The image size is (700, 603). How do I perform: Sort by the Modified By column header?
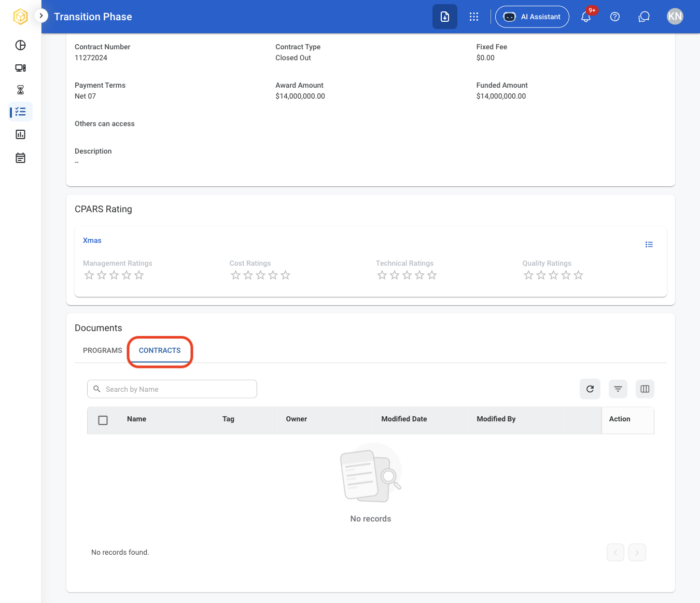coord(496,419)
